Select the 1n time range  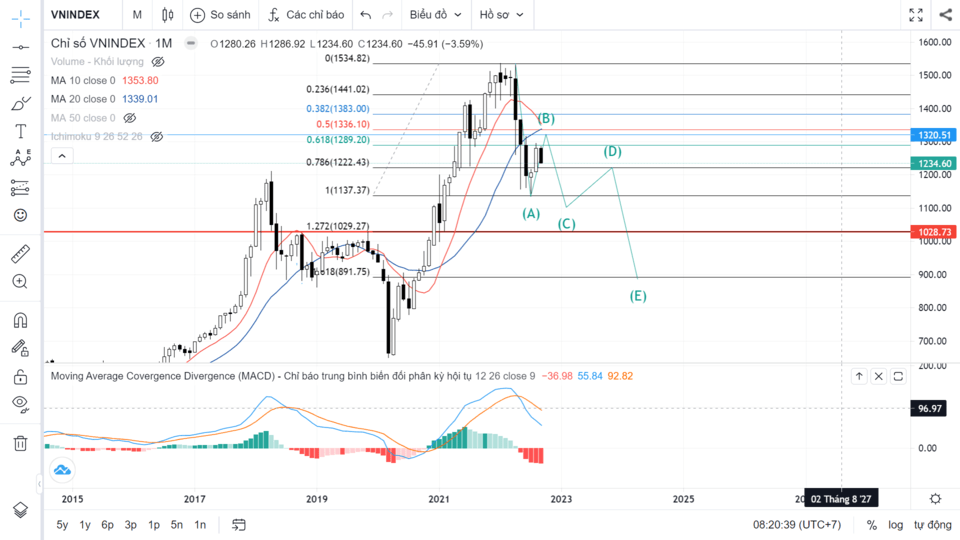[200, 525]
